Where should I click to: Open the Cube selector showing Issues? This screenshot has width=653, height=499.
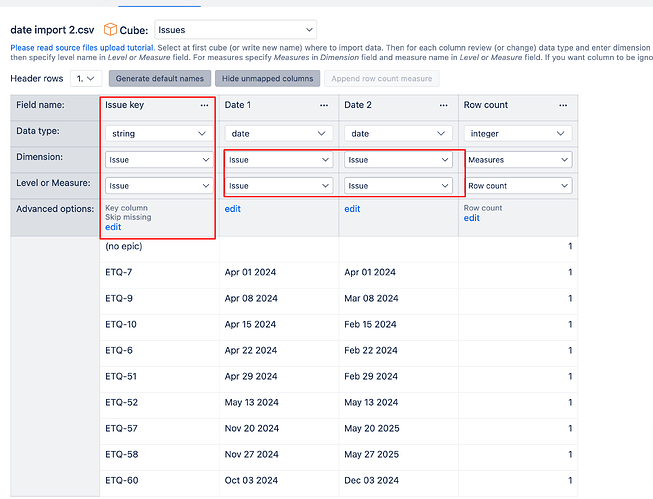pyautogui.click(x=235, y=30)
